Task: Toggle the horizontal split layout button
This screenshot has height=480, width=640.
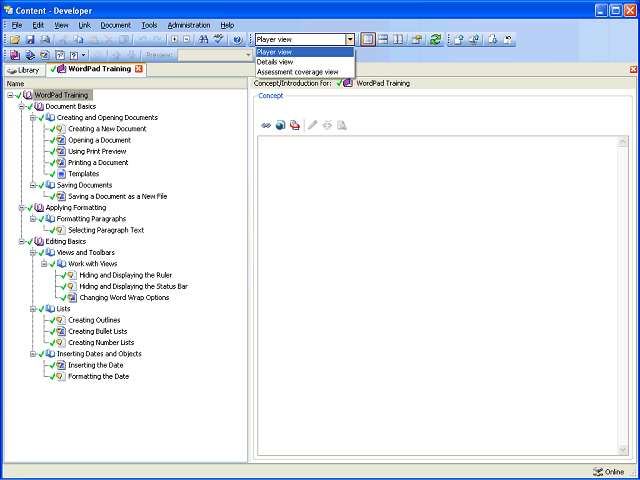Action: click(x=383, y=40)
